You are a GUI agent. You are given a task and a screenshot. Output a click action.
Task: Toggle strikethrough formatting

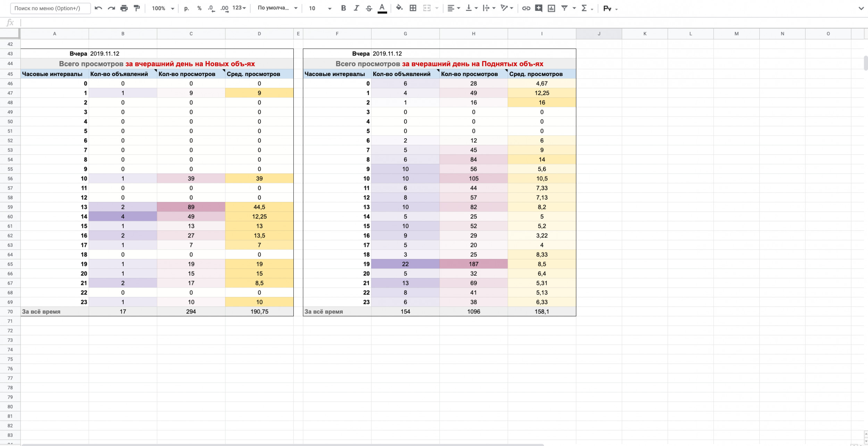369,8
